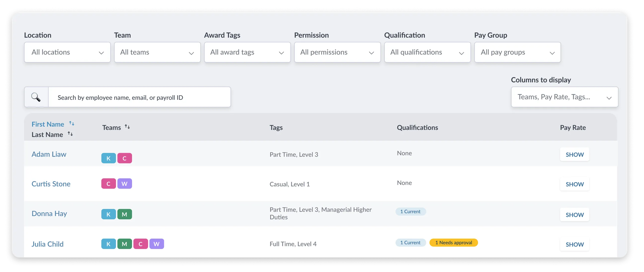Show pay rate for Adam Liaw
The image size is (644, 272).
tap(574, 155)
